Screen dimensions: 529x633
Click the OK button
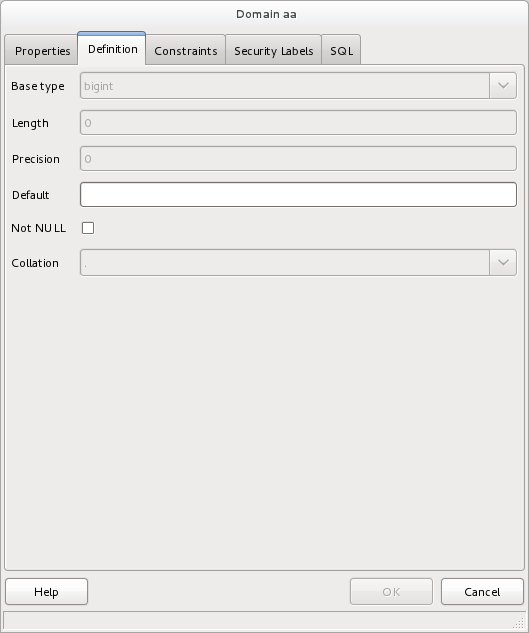[x=391, y=592]
